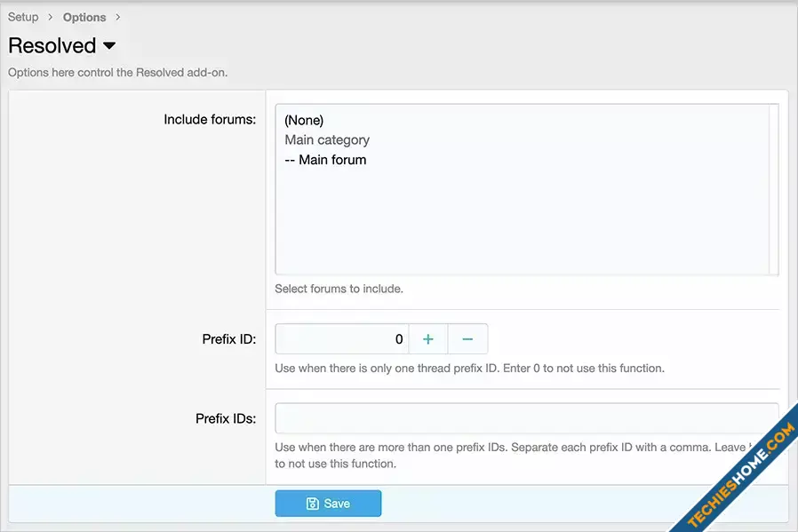798x532 pixels.
Task: Open the Setup breadcrumb link
Action: (23, 17)
